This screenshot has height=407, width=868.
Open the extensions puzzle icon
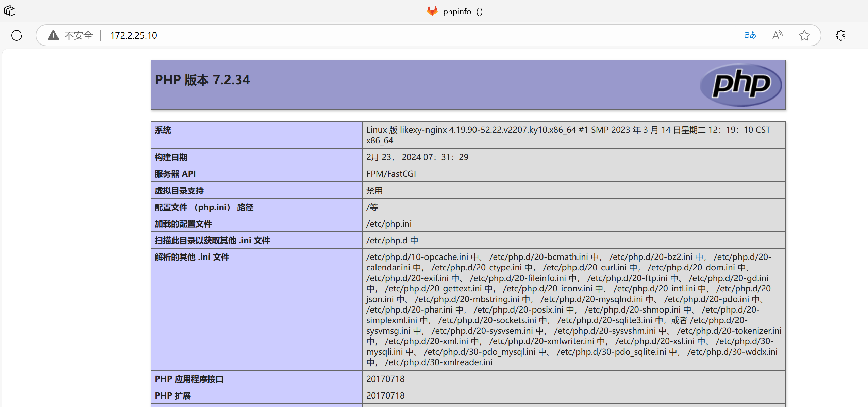(840, 35)
